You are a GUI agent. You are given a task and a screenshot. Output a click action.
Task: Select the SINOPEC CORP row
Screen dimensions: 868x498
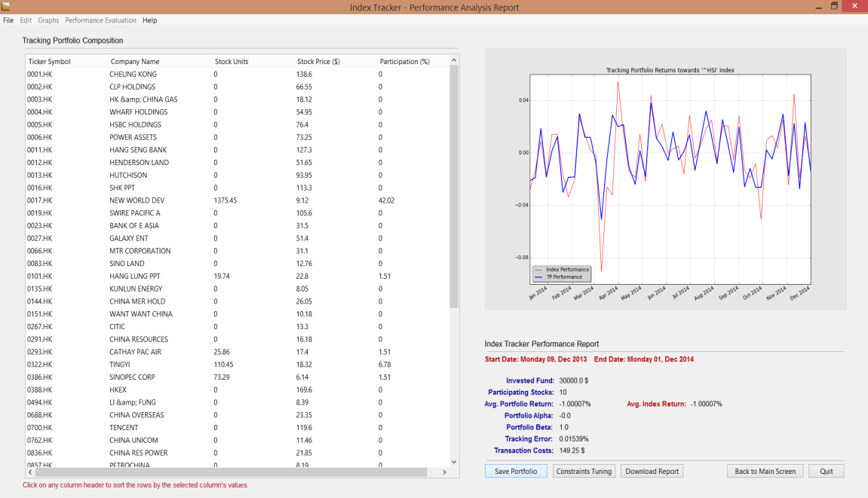(x=237, y=377)
